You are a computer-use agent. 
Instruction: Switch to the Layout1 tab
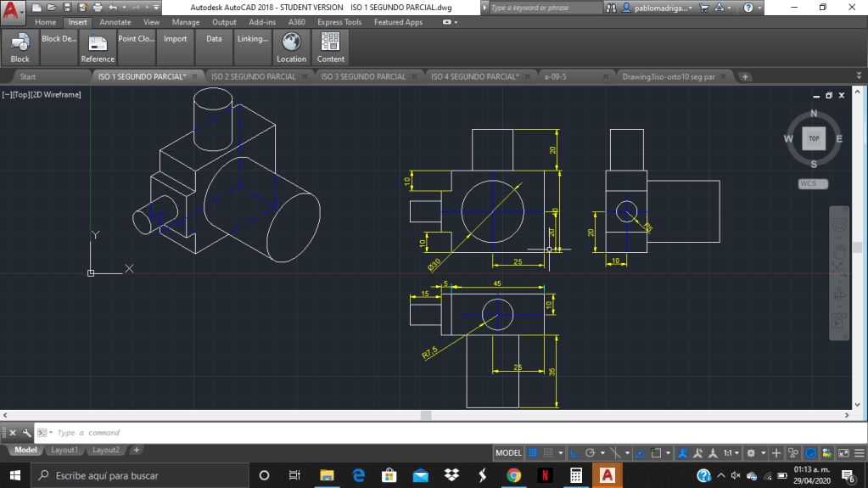pos(64,450)
